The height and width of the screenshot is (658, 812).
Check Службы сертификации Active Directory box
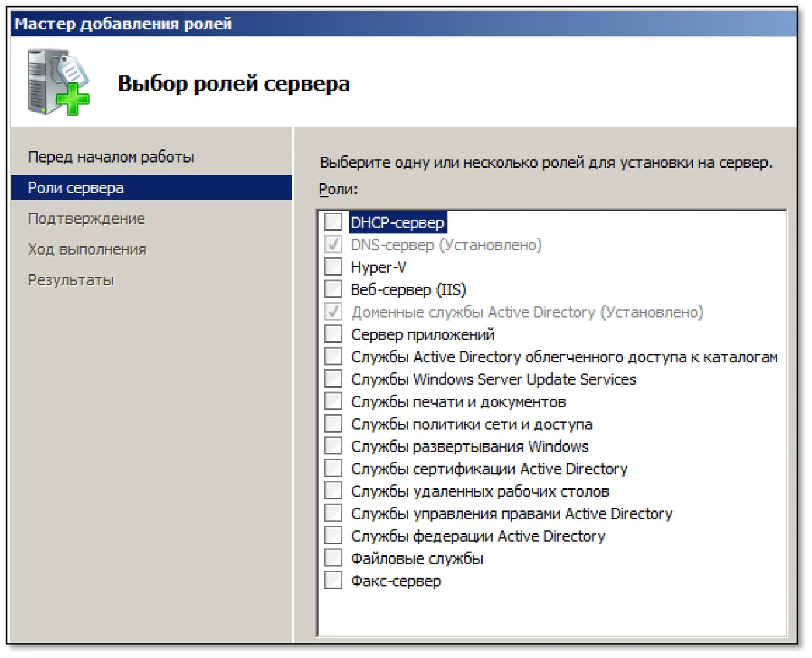pyautogui.click(x=334, y=468)
